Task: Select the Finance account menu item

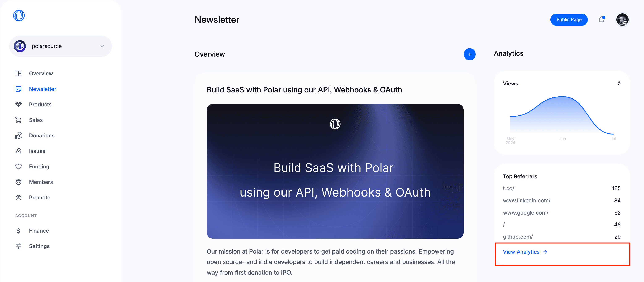Action: tap(39, 230)
